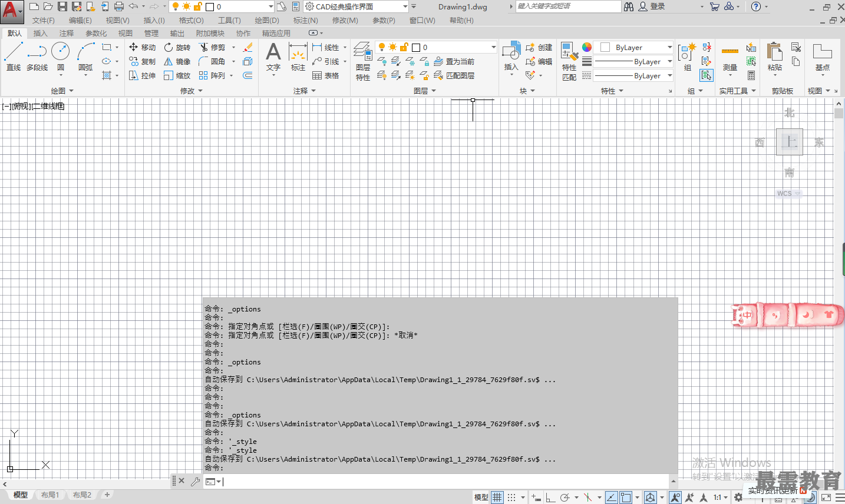Toggle snap mode dots in status bar
The height and width of the screenshot is (504, 845).
coord(511,498)
